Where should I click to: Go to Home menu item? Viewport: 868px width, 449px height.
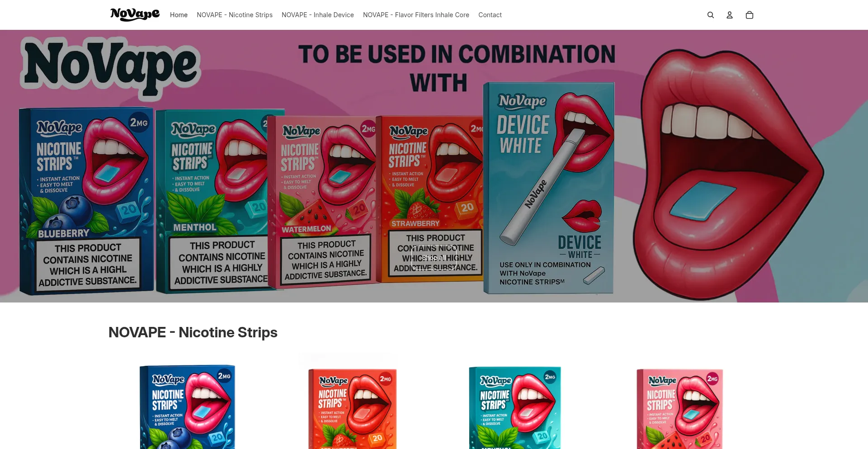[x=179, y=15]
